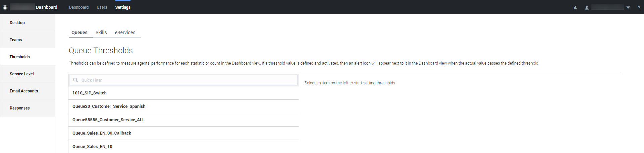Switch to the eServices tab
644x153 pixels.
tap(125, 32)
